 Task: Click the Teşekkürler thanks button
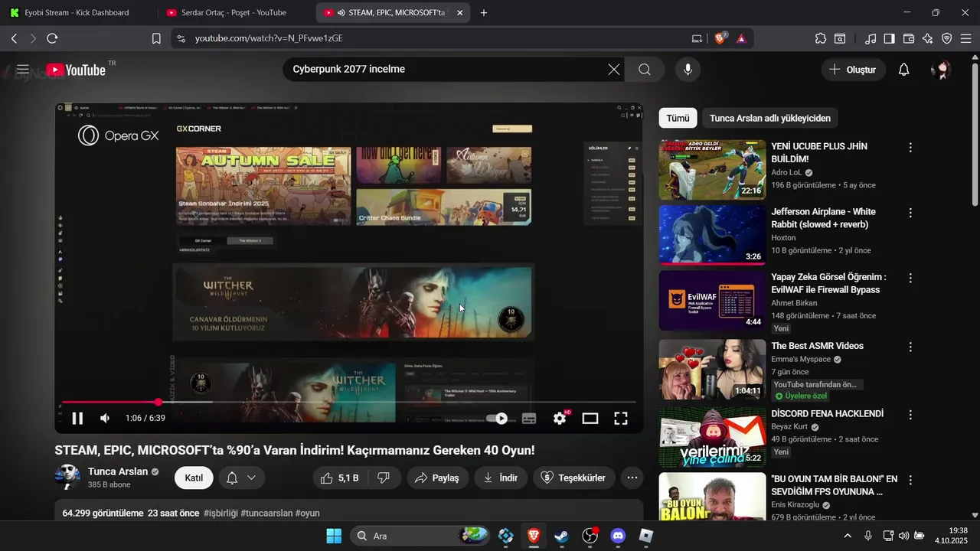[x=574, y=478]
